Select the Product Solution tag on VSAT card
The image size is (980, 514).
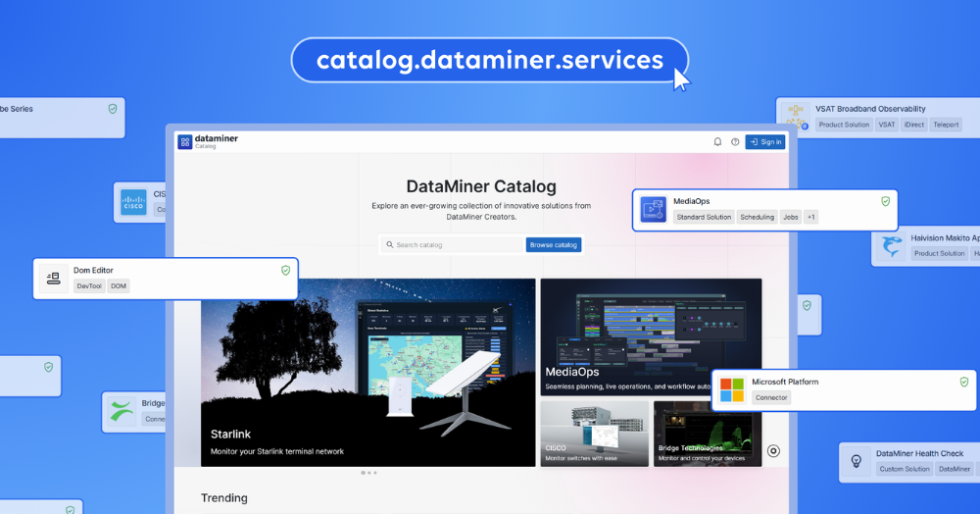point(844,125)
